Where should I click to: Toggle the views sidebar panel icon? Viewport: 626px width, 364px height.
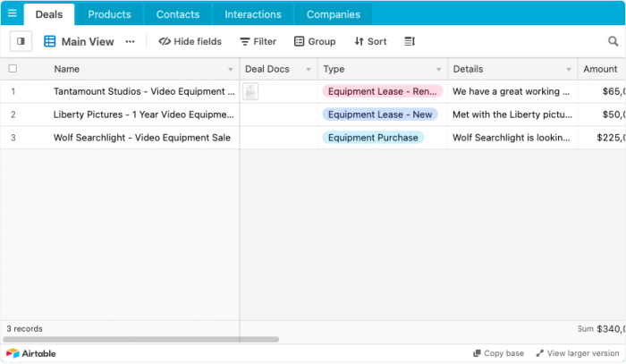pyautogui.click(x=21, y=41)
